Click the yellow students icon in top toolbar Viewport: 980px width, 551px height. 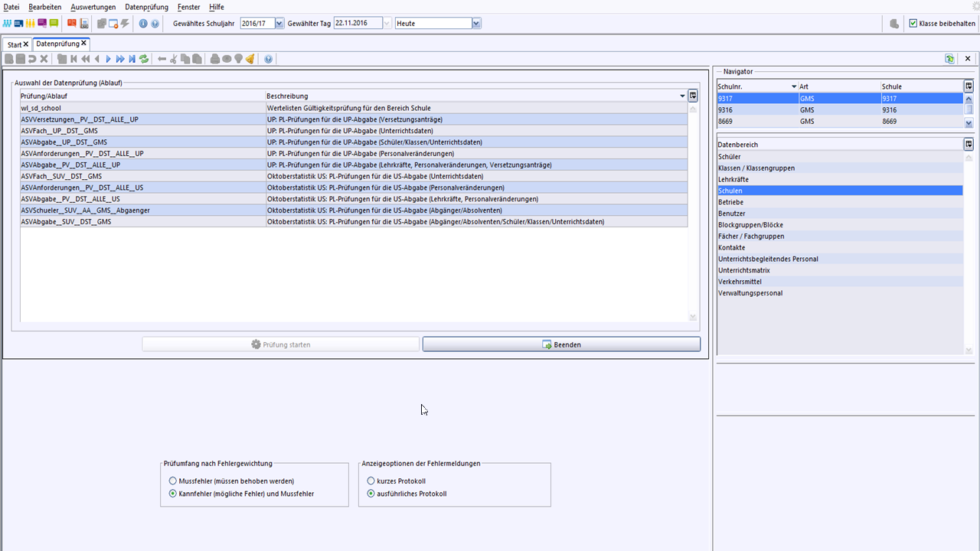pos(30,24)
